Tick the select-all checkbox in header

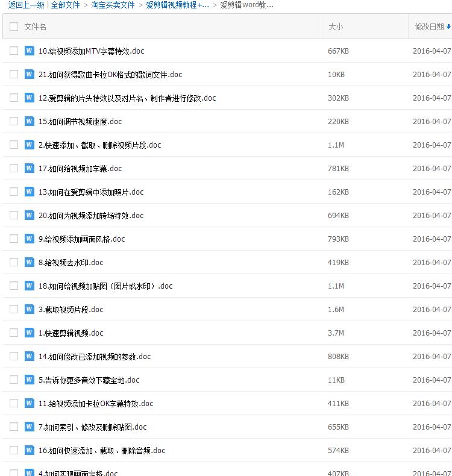pyautogui.click(x=14, y=27)
